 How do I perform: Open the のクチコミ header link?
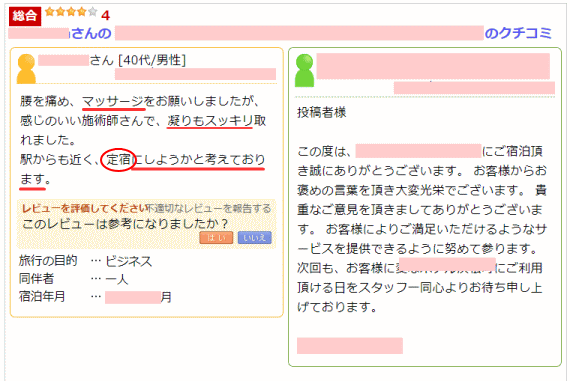tap(518, 33)
